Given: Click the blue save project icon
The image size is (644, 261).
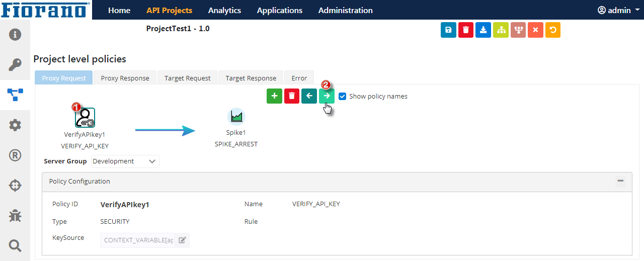Looking at the screenshot, I should 448,30.
